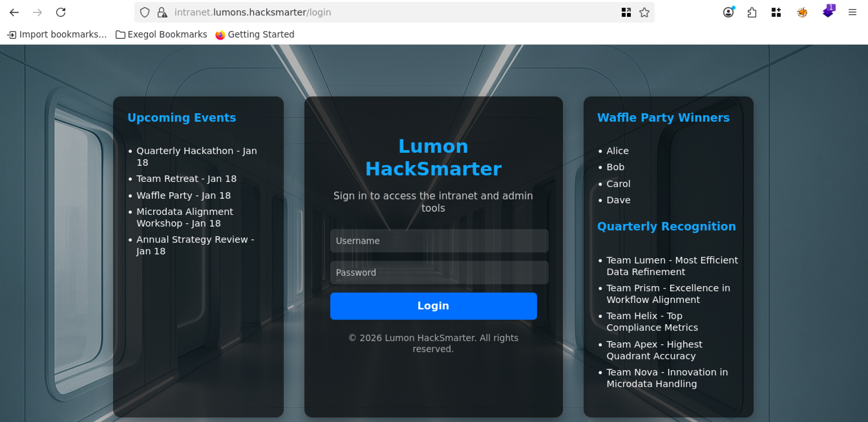The image size is (868, 422).
Task: Bookmark this page with the star
Action: (644, 13)
